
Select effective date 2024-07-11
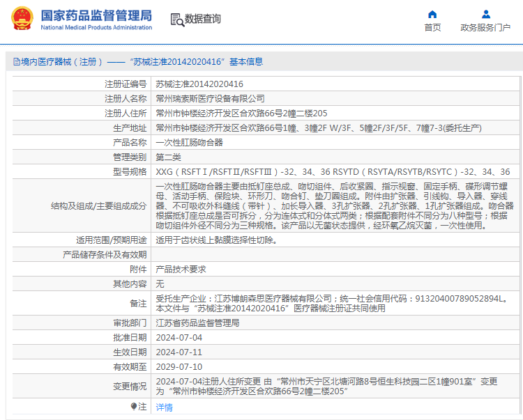point(179,352)
